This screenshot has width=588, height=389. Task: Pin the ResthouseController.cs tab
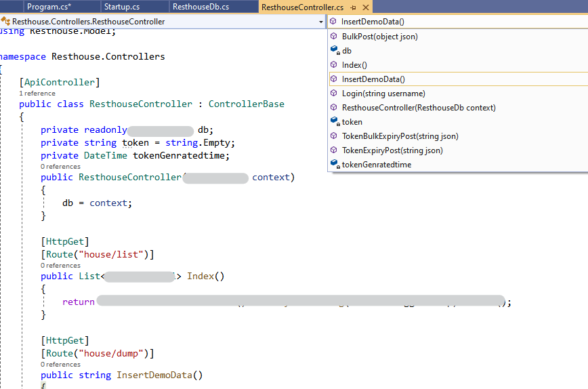(353, 7)
